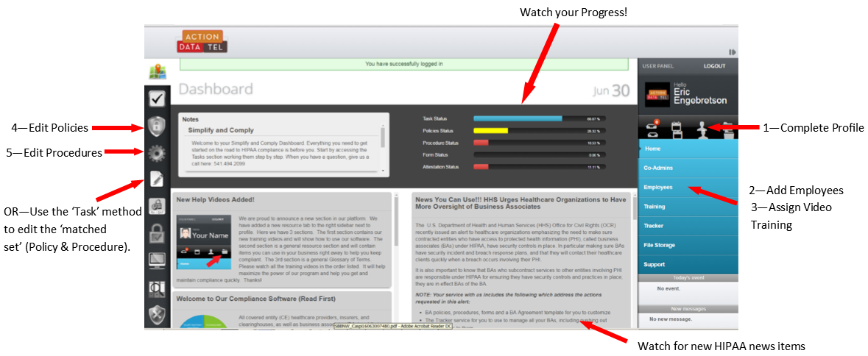Open the monitor screen sidebar icon
The image size is (868, 356).
[158, 261]
